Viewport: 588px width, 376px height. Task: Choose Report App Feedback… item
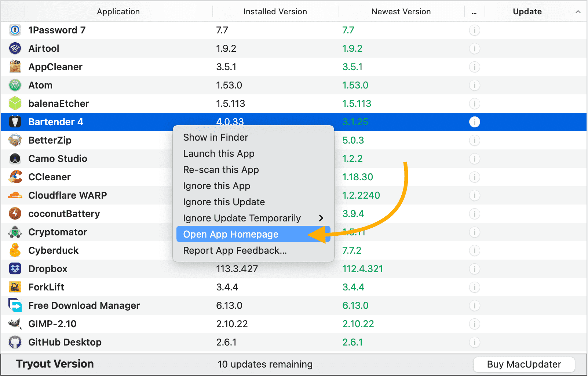tap(253, 250)
